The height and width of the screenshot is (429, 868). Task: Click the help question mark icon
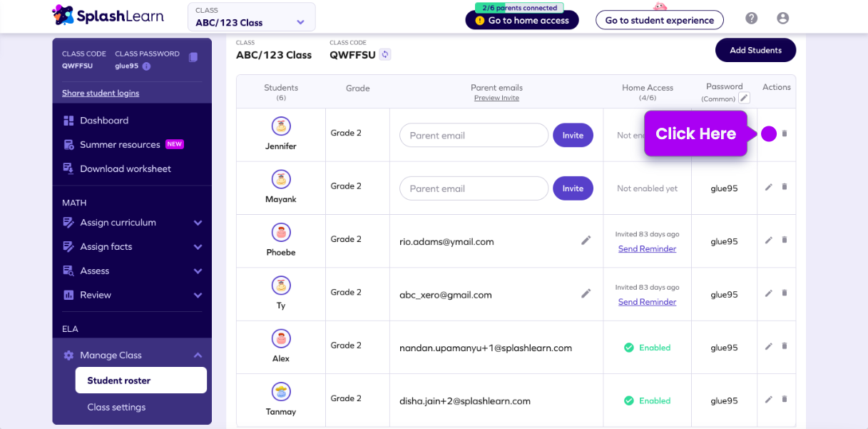point(751,19)
